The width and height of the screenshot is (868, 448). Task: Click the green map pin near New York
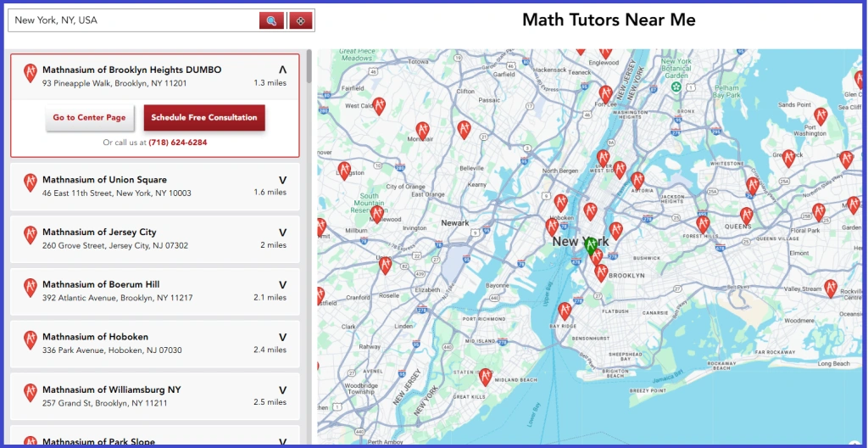coord(591,245)
